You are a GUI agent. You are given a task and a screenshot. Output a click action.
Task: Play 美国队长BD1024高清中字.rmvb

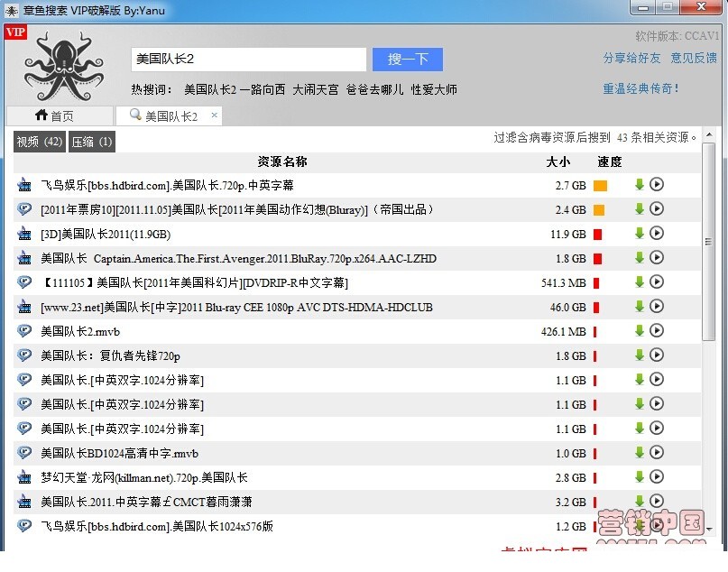pyautogui.click(x=657, y=452)
